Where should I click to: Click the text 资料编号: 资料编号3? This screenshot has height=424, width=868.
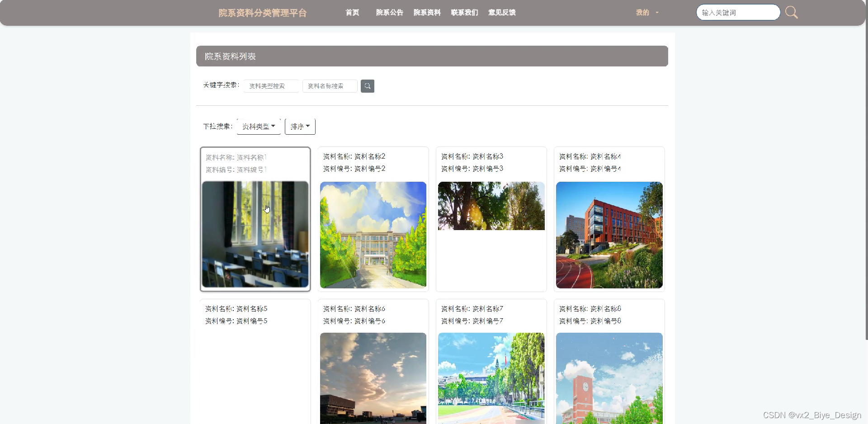click(x=472, y=169)
